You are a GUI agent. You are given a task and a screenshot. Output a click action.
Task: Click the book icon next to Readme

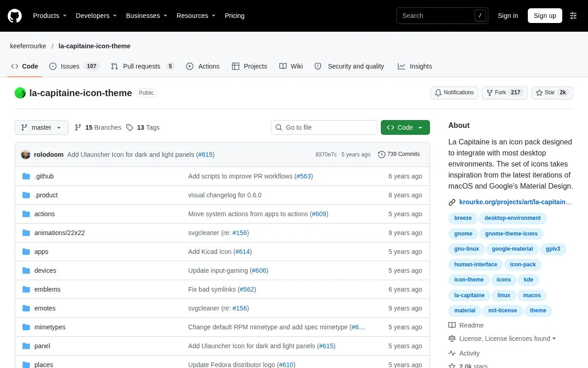[452, 325]
